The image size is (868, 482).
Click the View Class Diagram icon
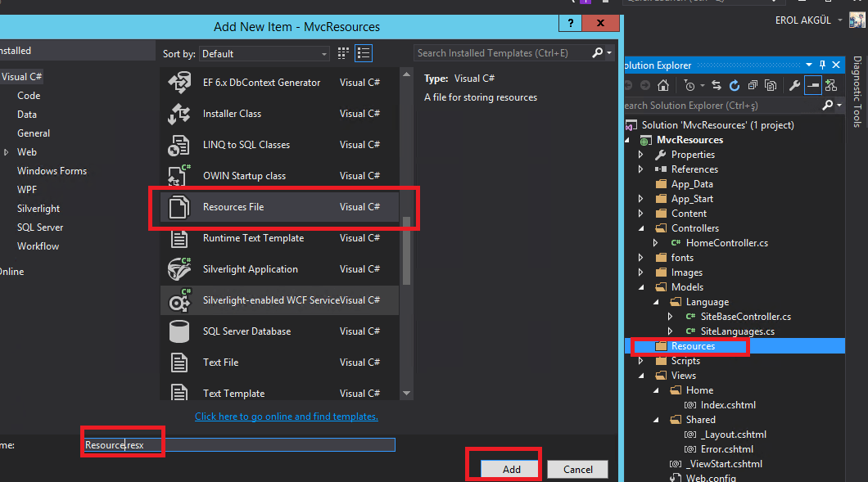(831, 85)
